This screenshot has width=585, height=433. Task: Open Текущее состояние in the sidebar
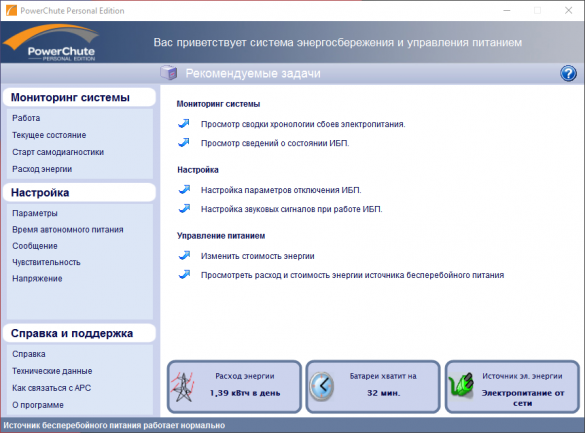pos(49,135)
